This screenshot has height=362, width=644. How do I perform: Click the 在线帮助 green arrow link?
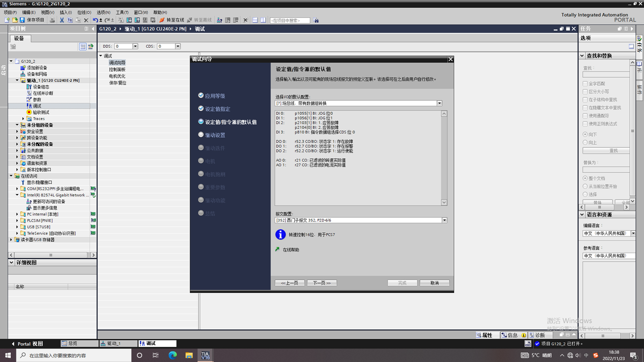tap(277, 250)
